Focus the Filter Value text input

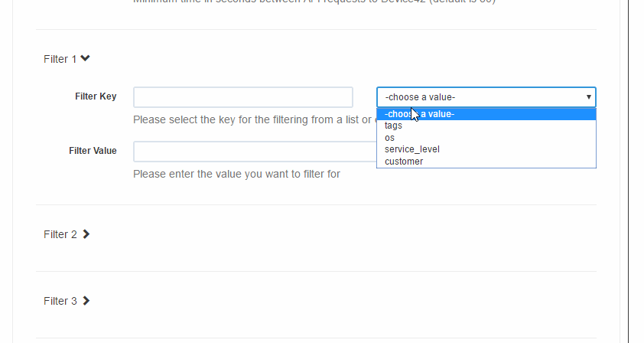click(255, 152)
